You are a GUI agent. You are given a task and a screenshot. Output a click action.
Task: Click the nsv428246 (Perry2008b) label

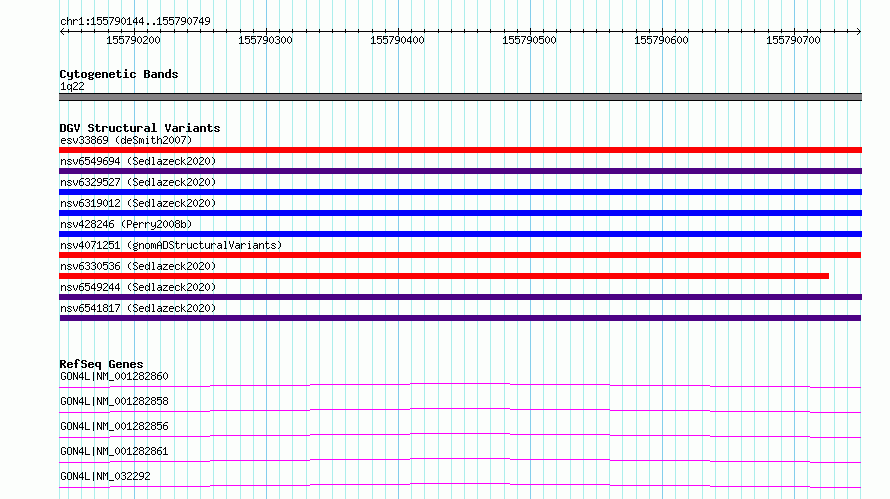pyautogui.click(x=126, y=224)
